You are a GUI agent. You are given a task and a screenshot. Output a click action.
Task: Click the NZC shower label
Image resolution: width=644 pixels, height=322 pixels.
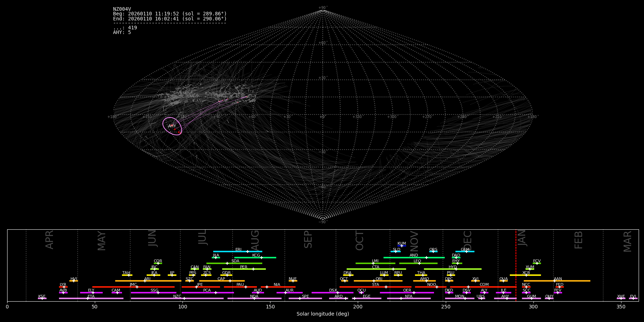click(177, 297)
